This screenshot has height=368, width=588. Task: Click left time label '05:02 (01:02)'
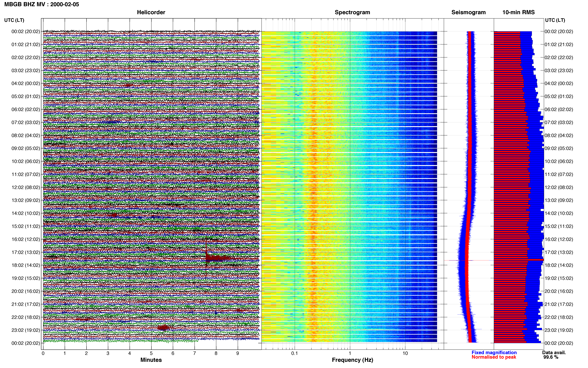coord(26,96)
